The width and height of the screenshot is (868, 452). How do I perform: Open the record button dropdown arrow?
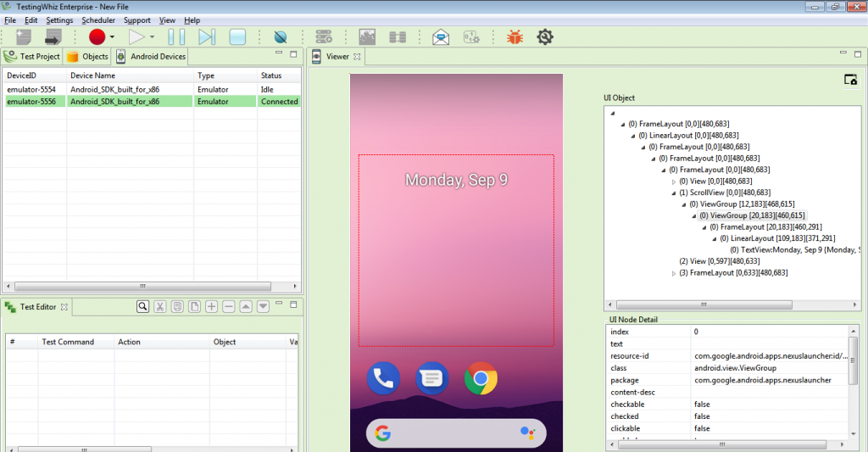pos(113,37)
